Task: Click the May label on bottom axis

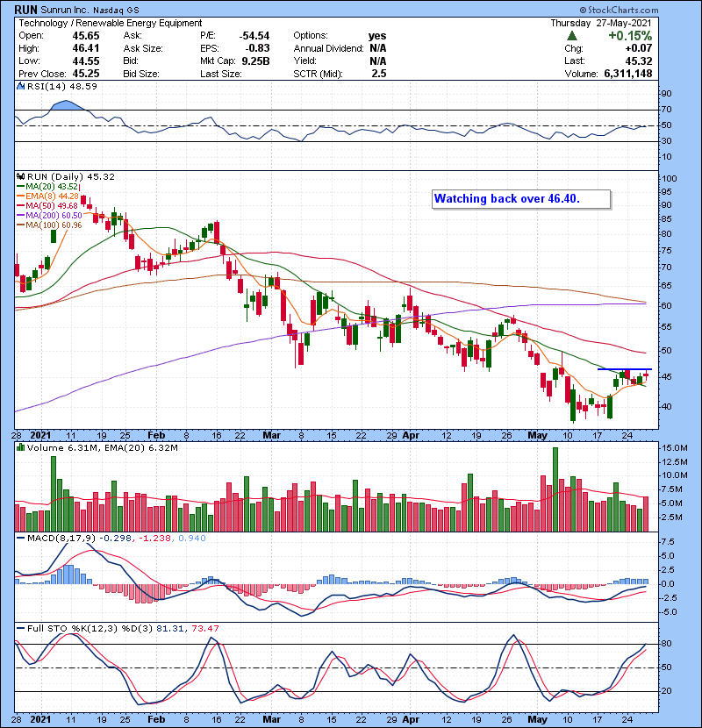Action: [x=538, y=719]
